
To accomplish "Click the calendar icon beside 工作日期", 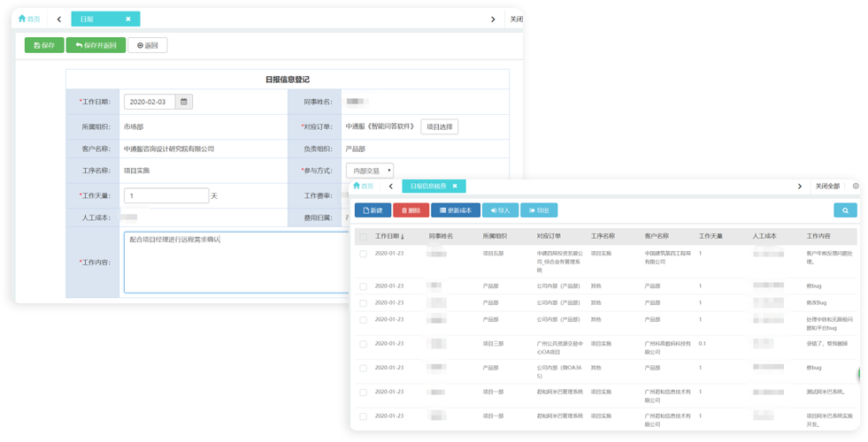I will click(184, 102).
